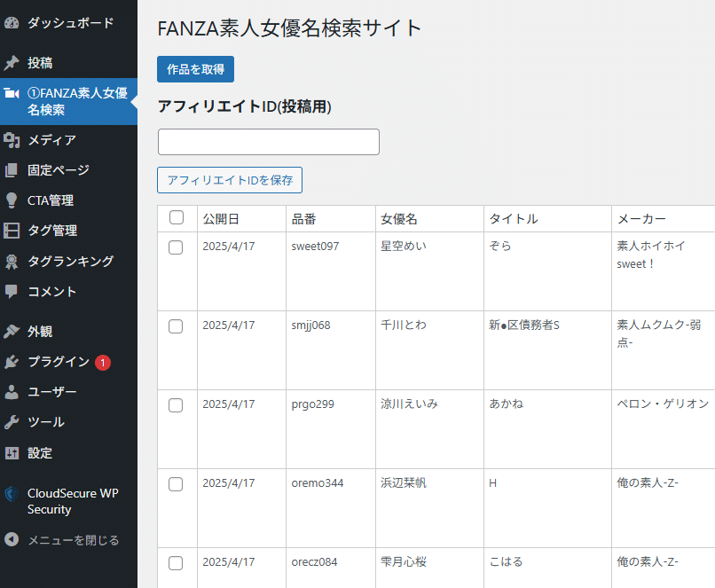Click the 設定 settings icon
715x588 pixels.
[x=12, y=452]
